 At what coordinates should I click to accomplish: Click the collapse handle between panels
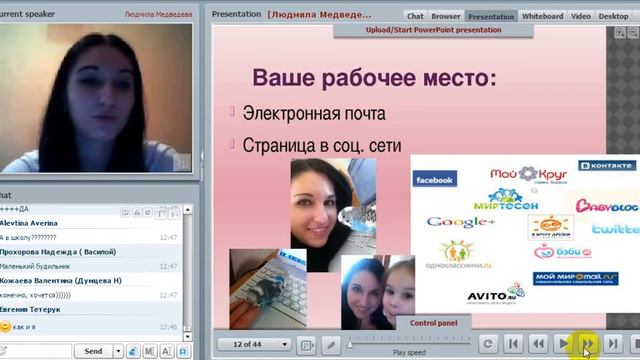tap(202, 156)
